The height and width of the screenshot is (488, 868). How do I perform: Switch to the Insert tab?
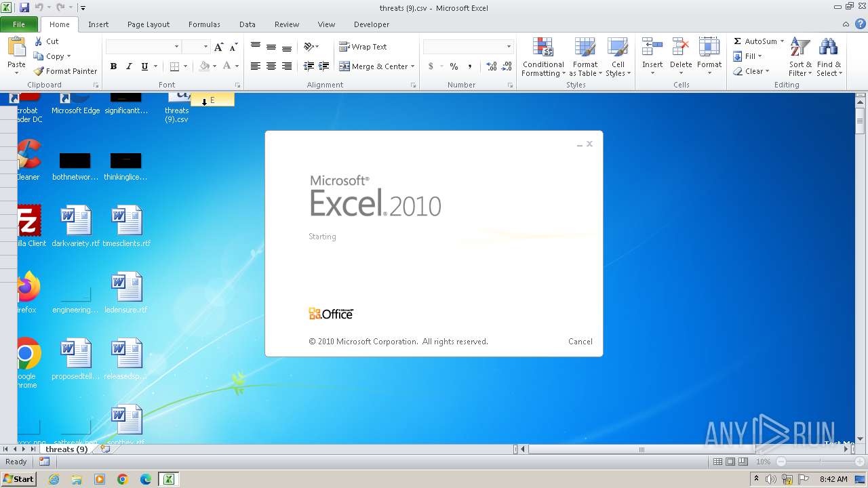98,24
